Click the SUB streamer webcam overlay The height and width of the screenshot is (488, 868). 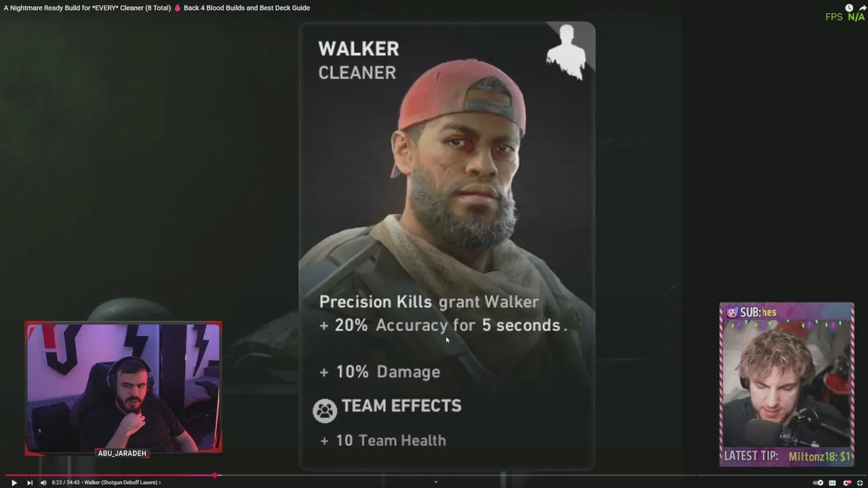click(x=787, y=384)
